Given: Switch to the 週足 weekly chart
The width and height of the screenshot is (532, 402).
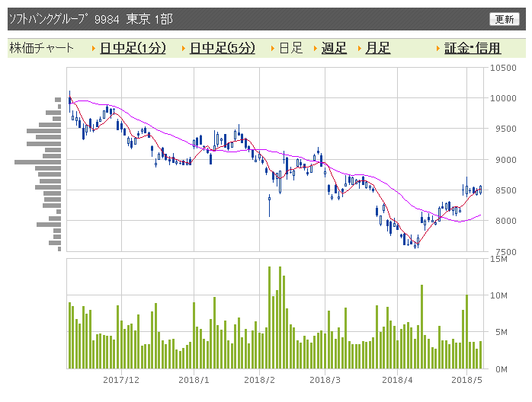Looking at the screenshot, I should (x=334, y=48).
